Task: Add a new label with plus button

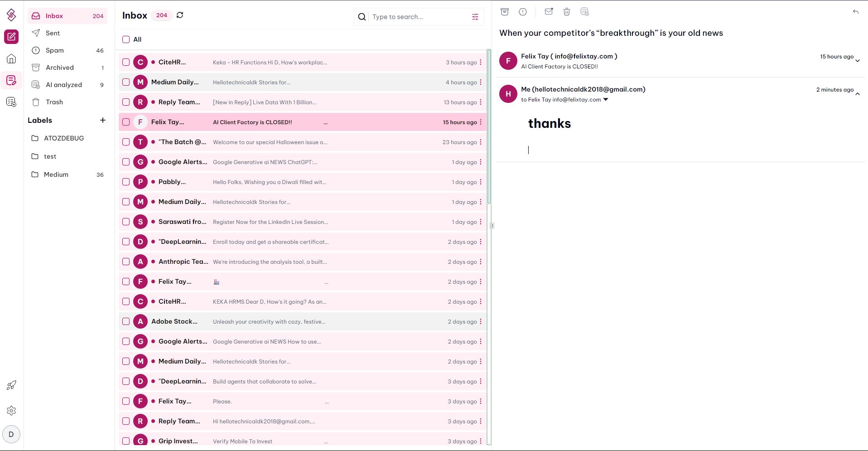Action: (103, 120)
